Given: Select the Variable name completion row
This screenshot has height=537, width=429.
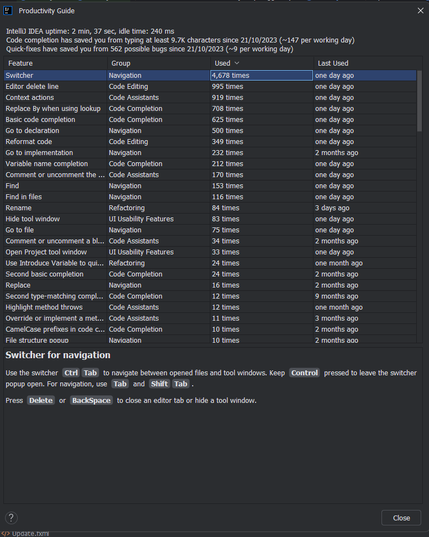Looking at the screenshot, I should coord(210,164).
